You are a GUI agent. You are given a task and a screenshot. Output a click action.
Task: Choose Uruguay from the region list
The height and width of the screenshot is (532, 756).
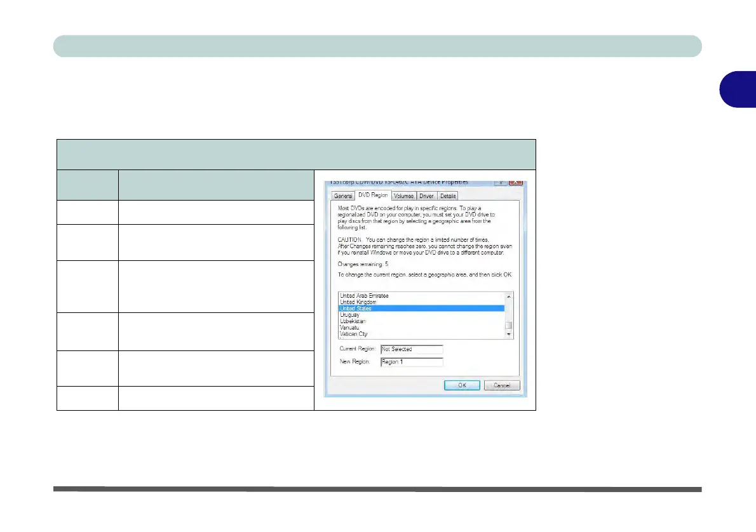(x=421, y=315)
